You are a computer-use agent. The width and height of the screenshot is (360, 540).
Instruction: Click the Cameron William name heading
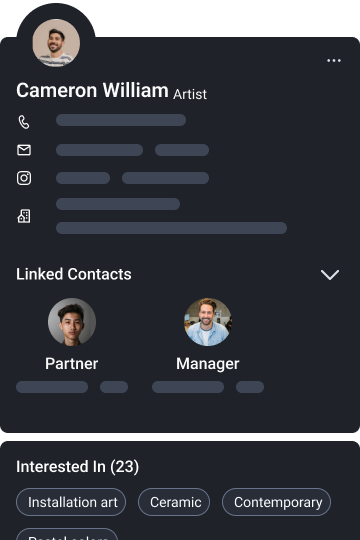coord(92,90)
